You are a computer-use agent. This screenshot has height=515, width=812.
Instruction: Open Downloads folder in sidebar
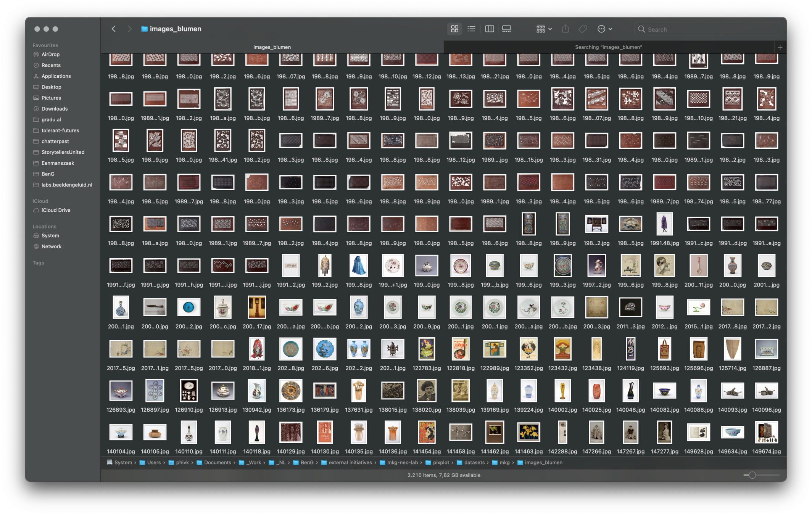point(55,109)
